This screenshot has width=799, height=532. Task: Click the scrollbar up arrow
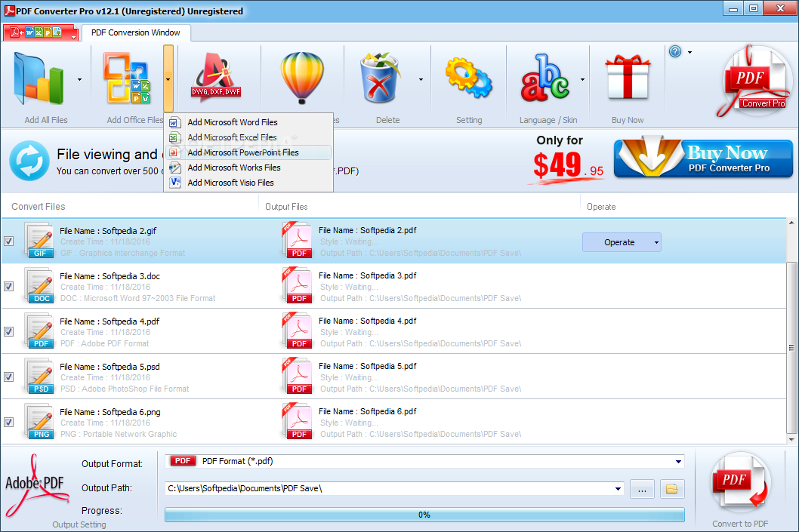791,223
